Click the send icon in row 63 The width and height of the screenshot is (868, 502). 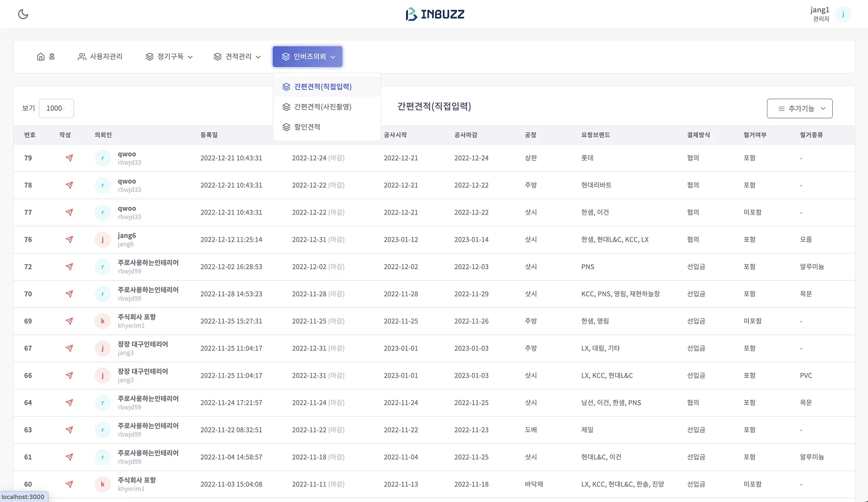coord(70,430)
